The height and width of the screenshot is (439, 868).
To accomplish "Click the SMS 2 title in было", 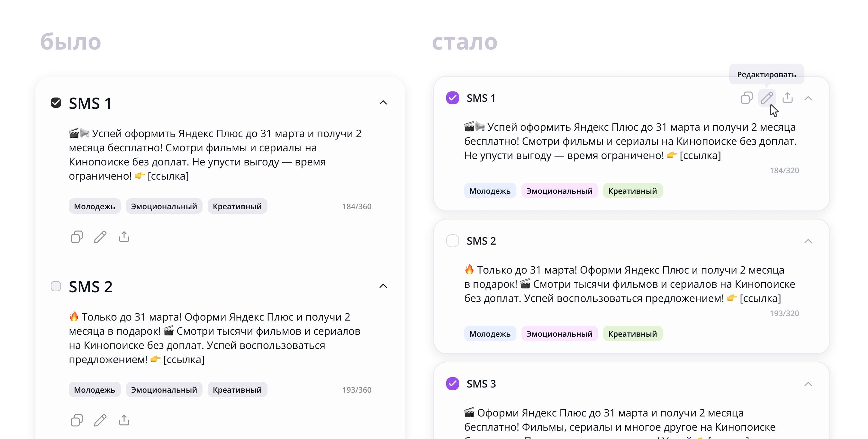I will (90, 286).
